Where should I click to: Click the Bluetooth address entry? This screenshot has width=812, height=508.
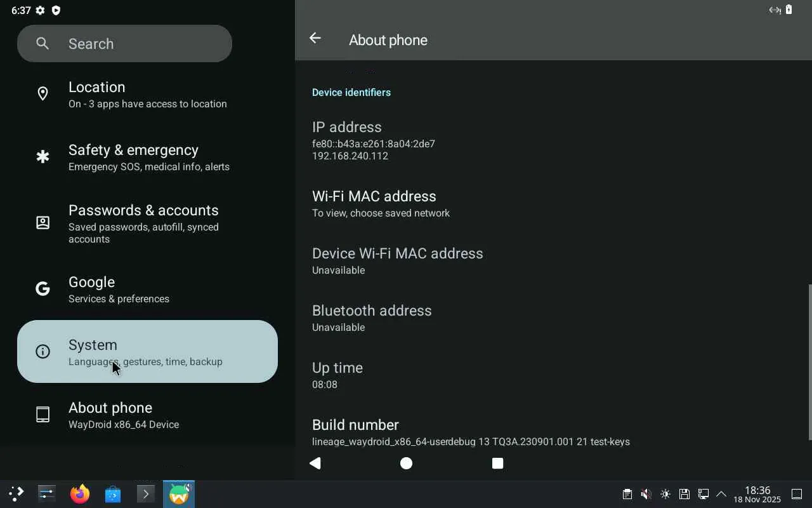click(552, 317)
